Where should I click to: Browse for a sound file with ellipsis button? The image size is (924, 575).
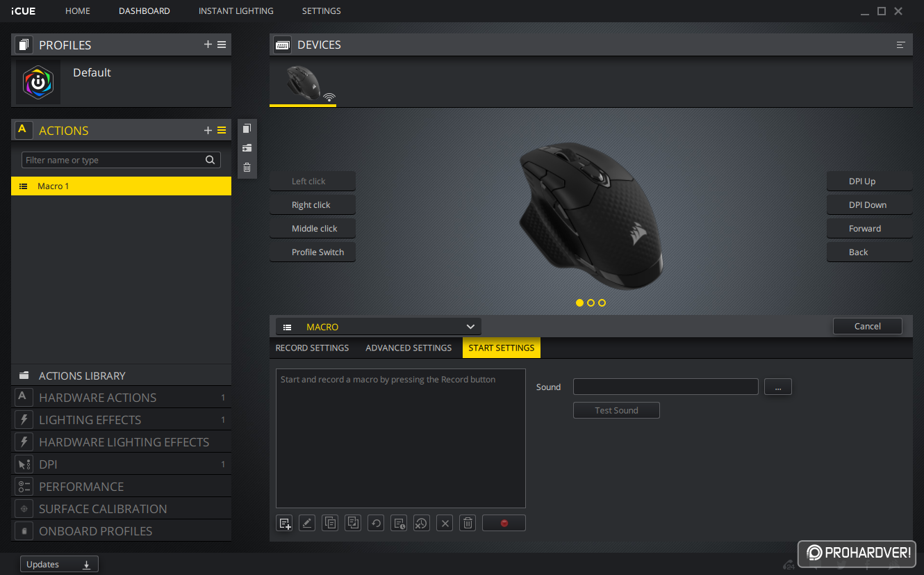[778, 387]
